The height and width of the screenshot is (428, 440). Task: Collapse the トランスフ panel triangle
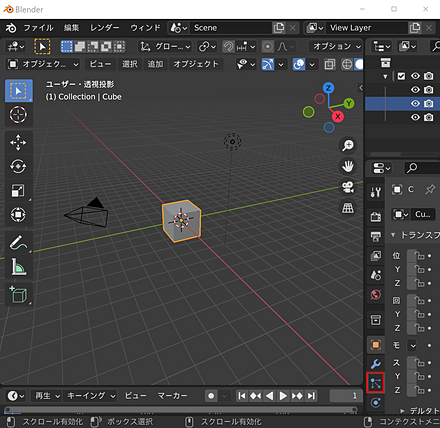[393, 235]
